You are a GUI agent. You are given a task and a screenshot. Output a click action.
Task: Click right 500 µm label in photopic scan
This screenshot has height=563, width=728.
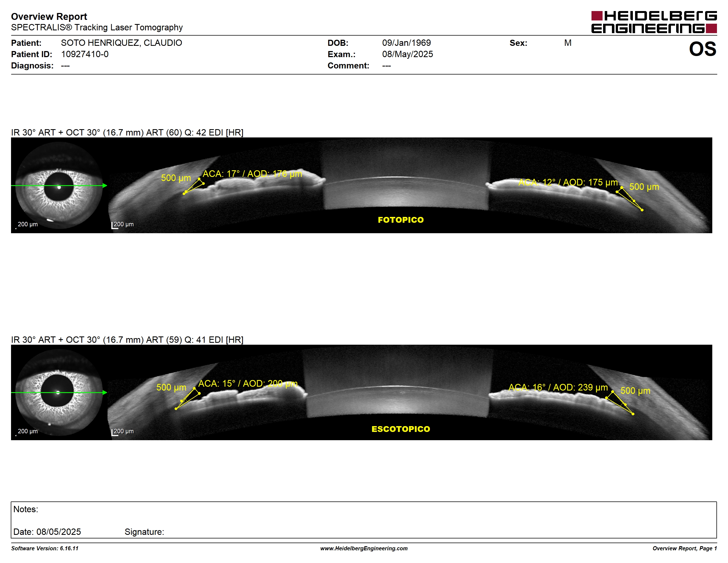click(644, 187)
